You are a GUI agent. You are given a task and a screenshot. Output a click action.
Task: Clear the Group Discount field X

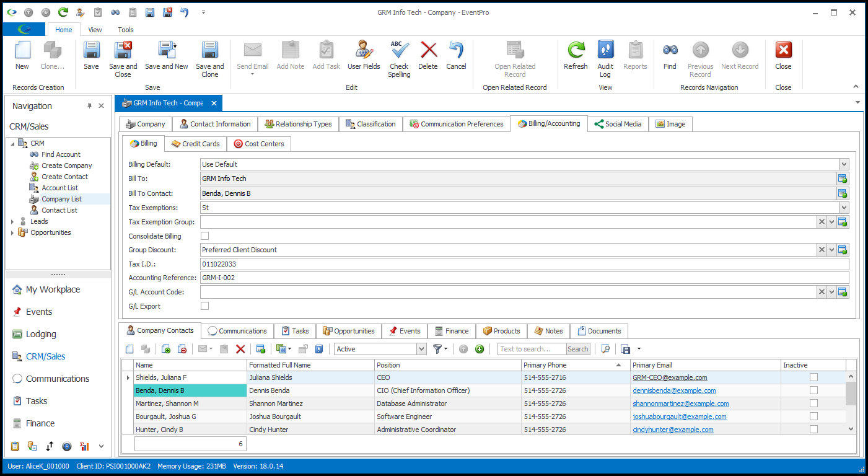822,250
